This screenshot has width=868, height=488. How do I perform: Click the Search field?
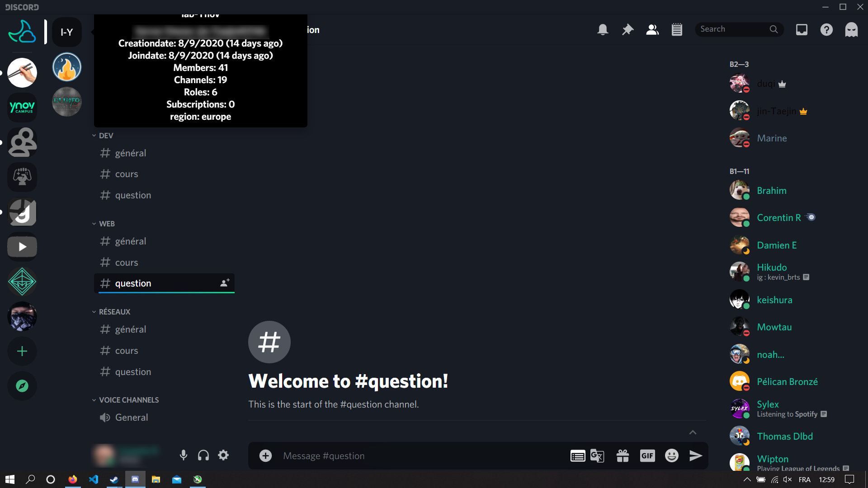click(x=732, y=29)
